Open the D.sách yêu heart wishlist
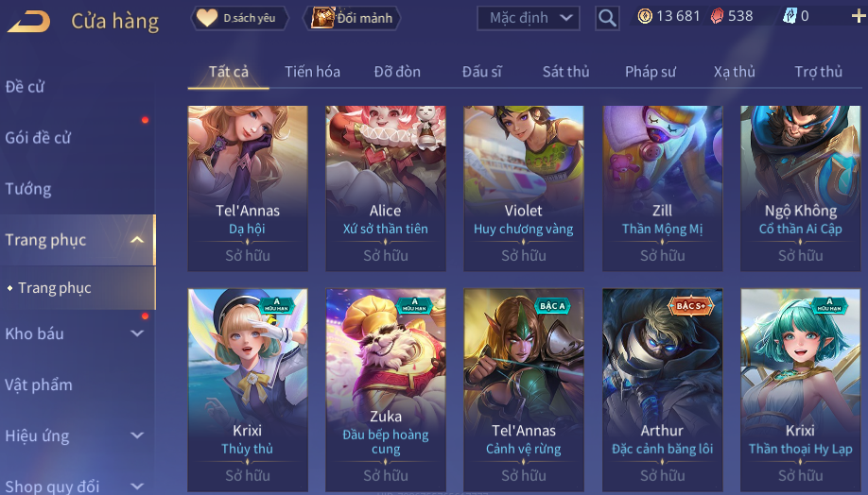 239,18
